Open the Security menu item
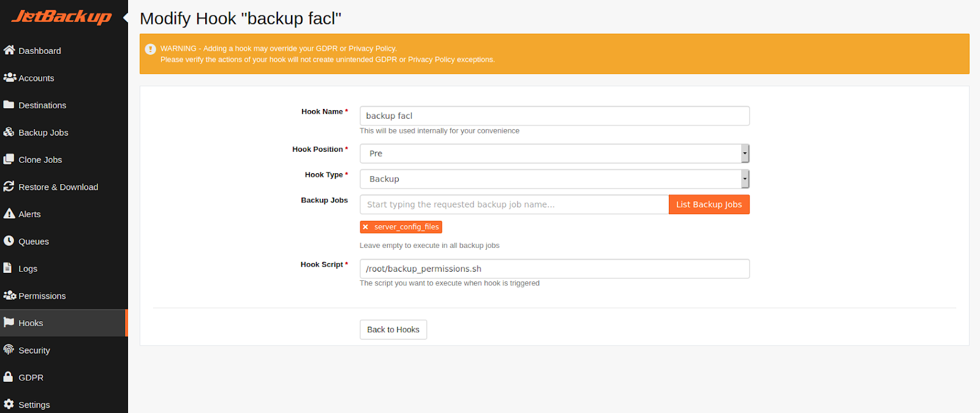The height and width of the screenshot is (413, 980). coord(64,350)
